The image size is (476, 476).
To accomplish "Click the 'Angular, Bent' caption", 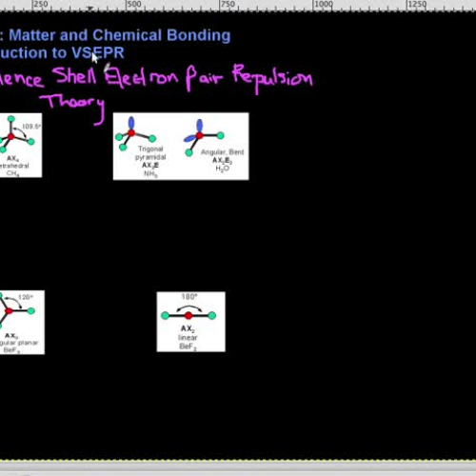I will 222,152.
